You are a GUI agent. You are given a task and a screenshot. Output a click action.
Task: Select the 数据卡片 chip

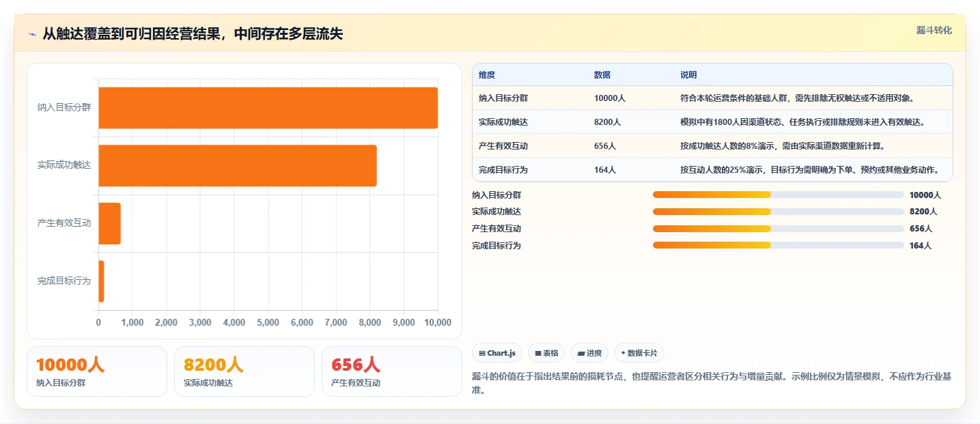click(x=639, y=353)
